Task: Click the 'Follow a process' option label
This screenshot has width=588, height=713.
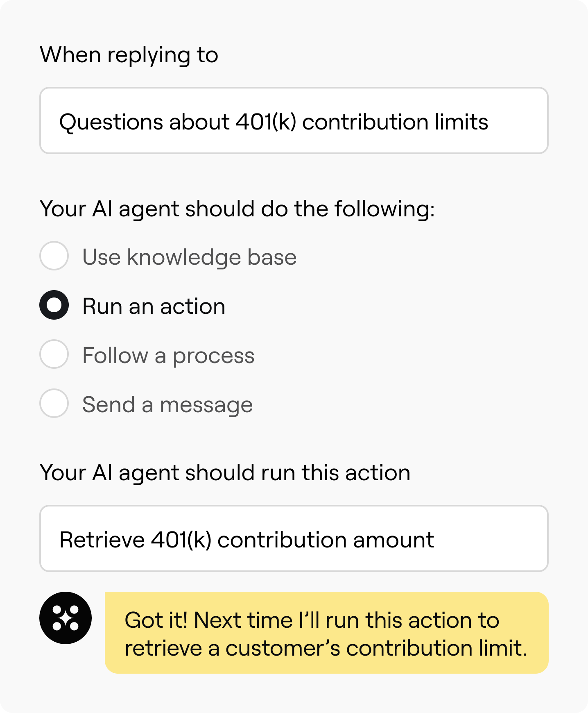Action: pyautogui.click(x=168, y=356)
